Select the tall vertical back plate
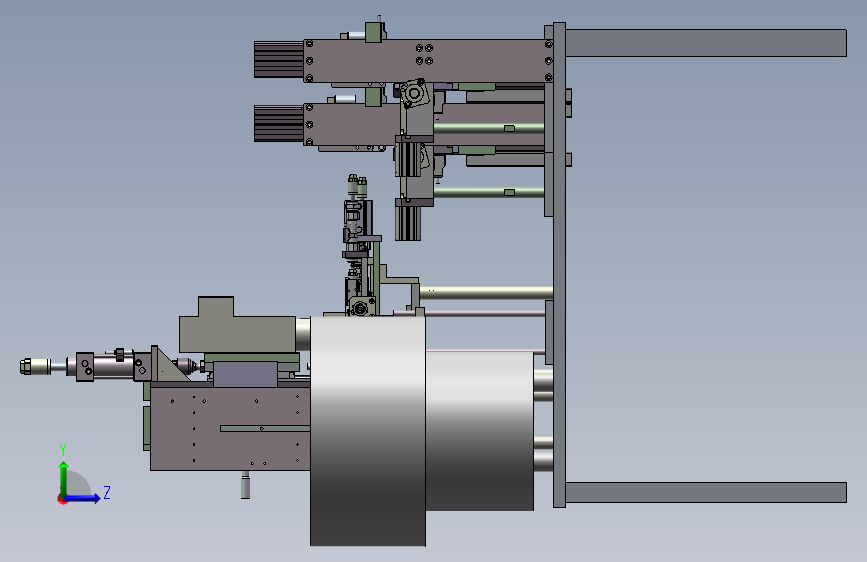 tap(559, 264)
